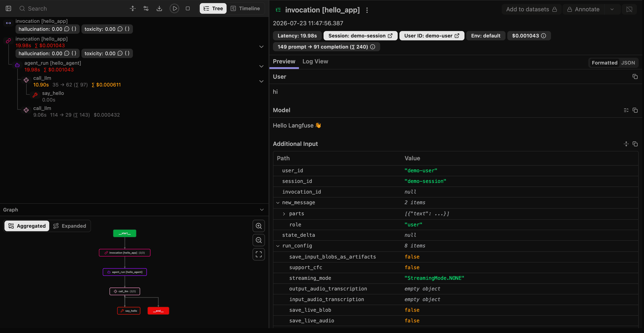Click agent_run [hello_agent] graph node
The image size is (644, 333).
click(124, 272)
